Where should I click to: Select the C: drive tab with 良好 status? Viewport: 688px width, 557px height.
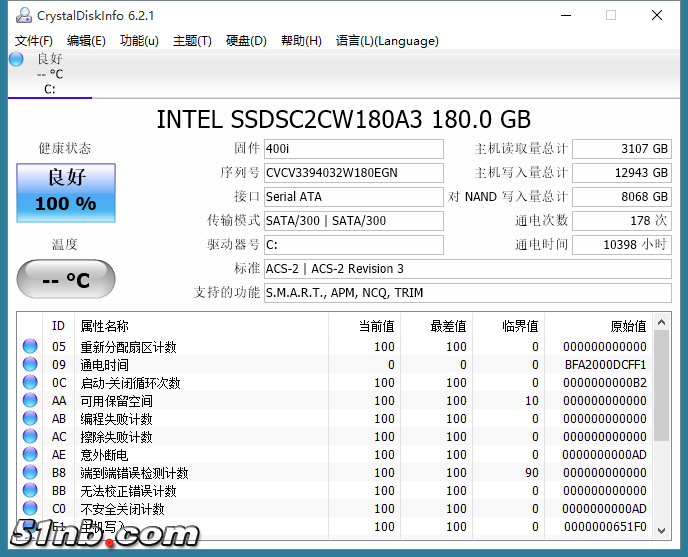pyautogui.click(x=50, y=74)
